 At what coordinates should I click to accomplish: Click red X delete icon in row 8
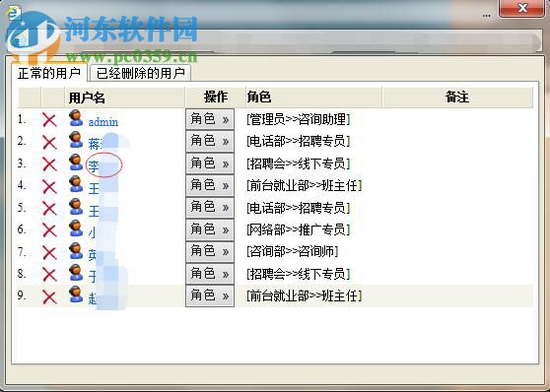49,275
